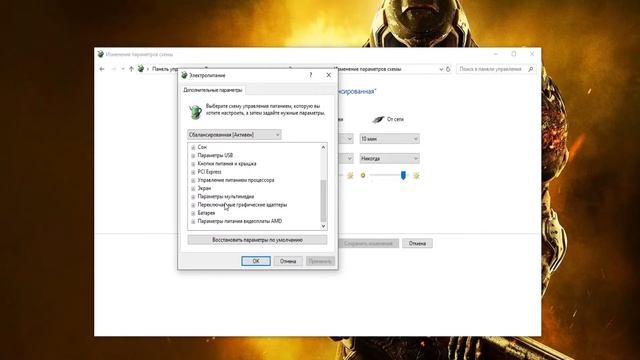640x360 pixels.
Task: Open the 10 мин dropdown under От сети
Action: point(389,139)
